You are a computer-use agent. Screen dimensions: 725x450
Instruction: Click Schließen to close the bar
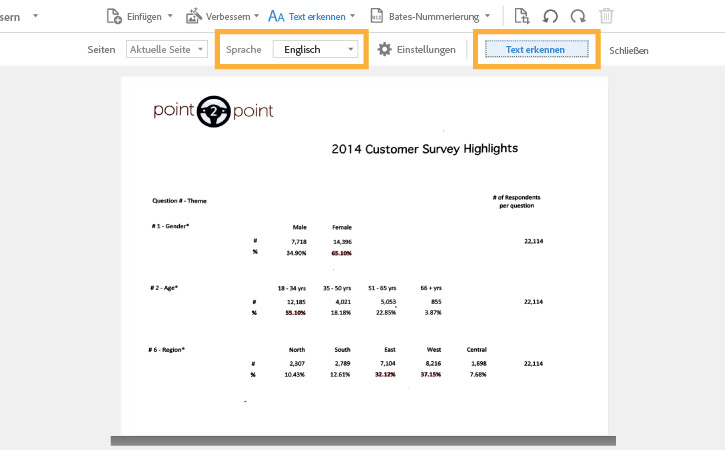tap(628, 50)
